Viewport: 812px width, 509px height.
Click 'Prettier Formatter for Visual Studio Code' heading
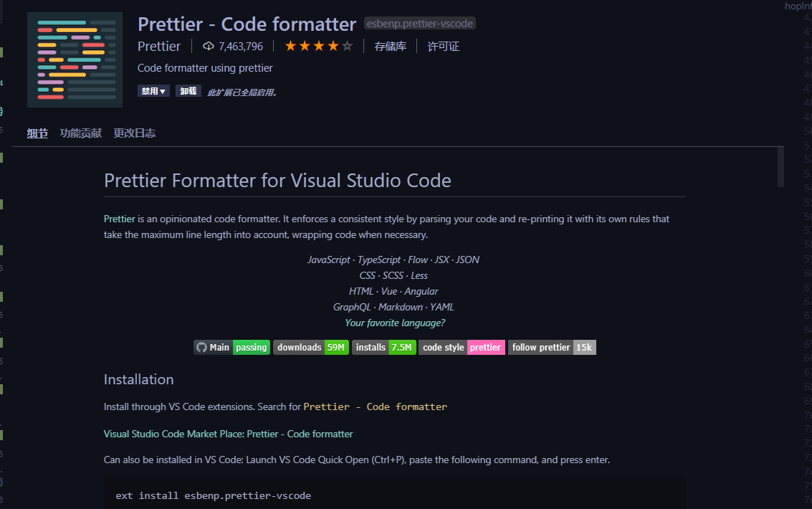(x=277, y=181)
